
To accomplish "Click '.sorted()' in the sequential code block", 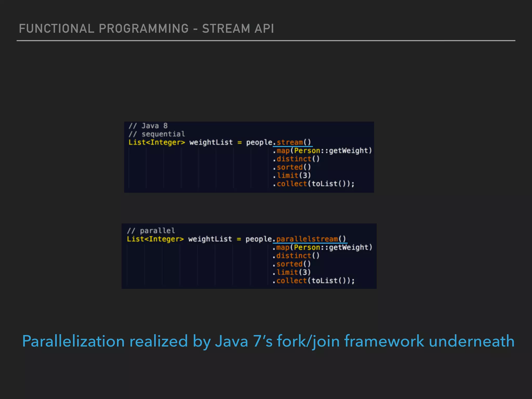I will [292, 167].
